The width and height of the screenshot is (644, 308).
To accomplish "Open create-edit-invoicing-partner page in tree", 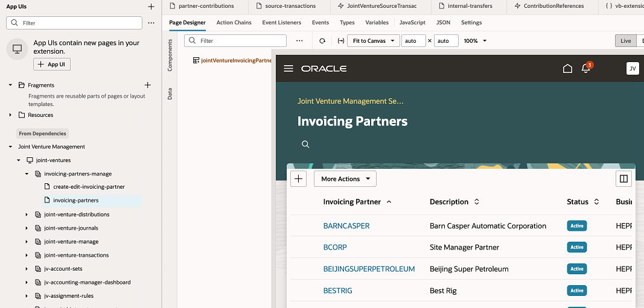I will coord(89,187).
